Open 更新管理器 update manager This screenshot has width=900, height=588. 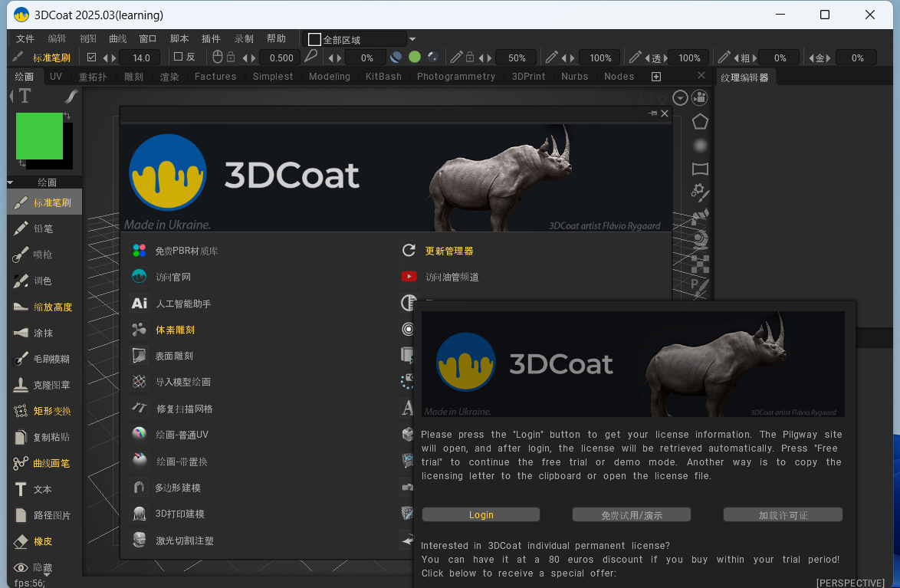438,251
